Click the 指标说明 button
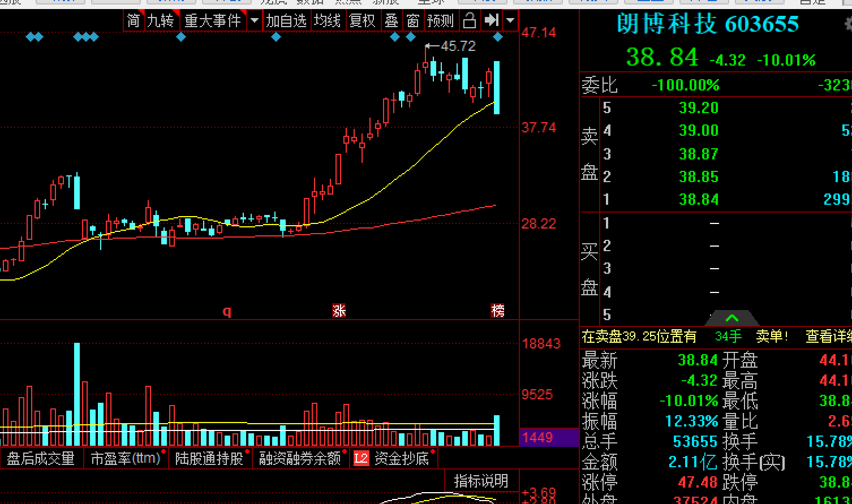 click(481, 481)
